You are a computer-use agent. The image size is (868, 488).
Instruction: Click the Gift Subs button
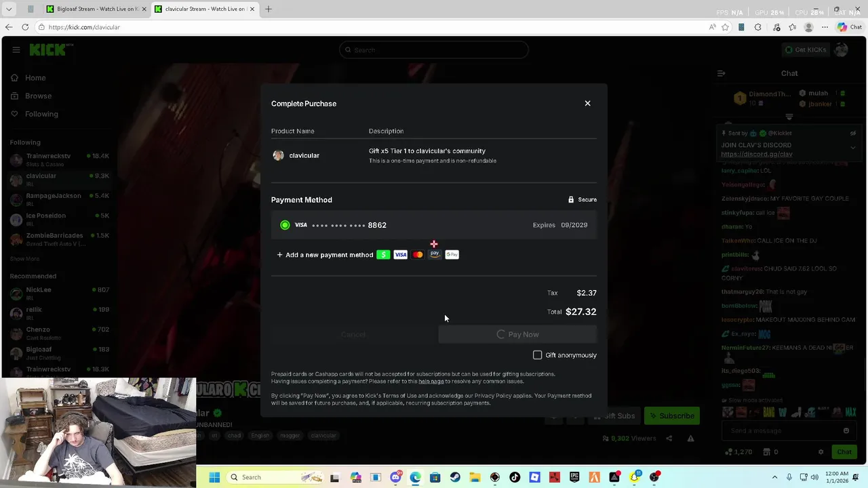[614, 415]
